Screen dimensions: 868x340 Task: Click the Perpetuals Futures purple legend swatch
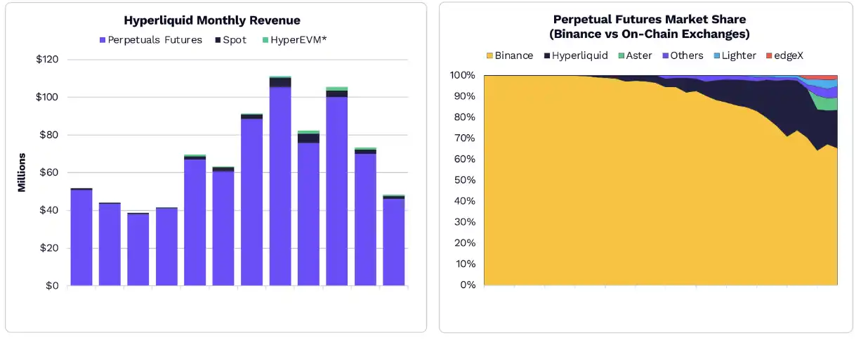103,40
